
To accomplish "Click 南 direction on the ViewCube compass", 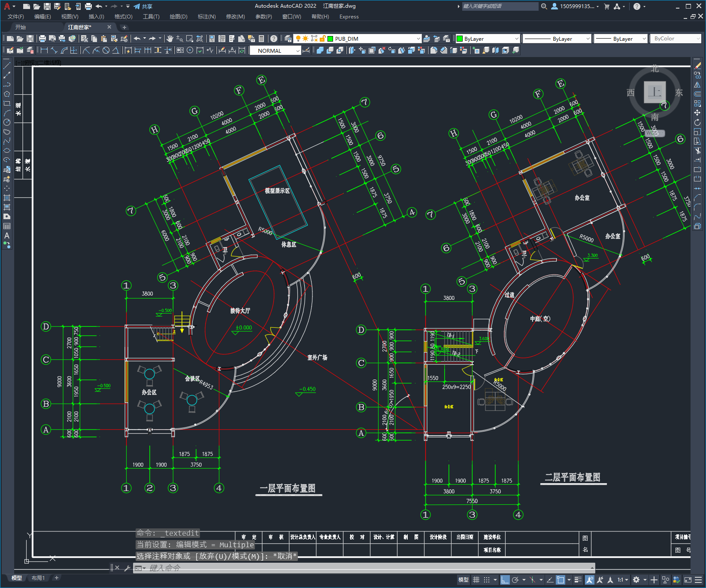I will pyautogui.click(x=654, y=117).
